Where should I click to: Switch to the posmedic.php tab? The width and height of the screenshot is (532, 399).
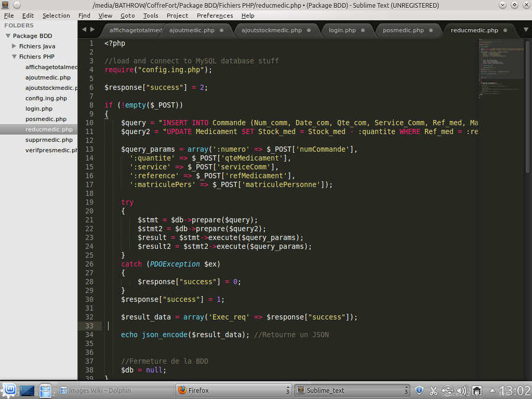[403, 30]
